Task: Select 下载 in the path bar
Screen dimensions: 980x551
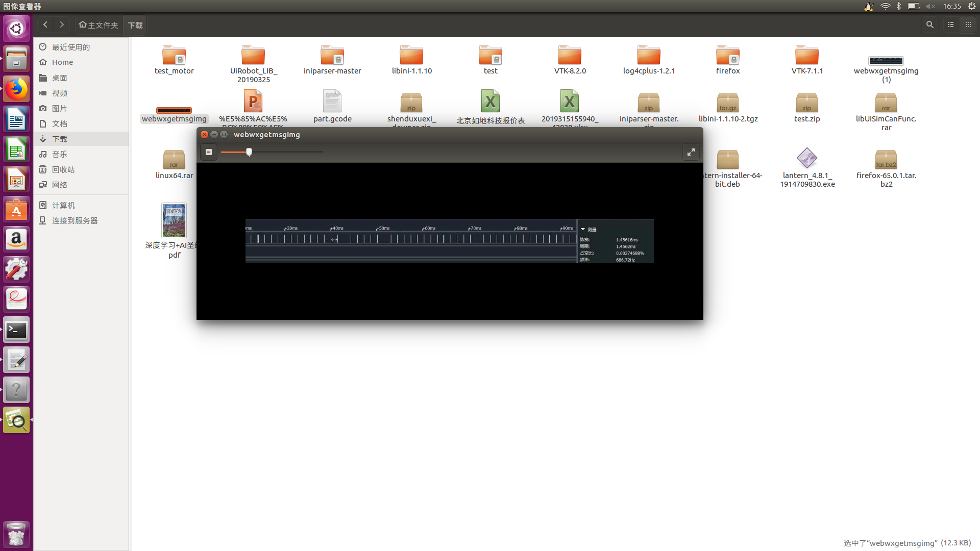Action: (x=135, y=25)
